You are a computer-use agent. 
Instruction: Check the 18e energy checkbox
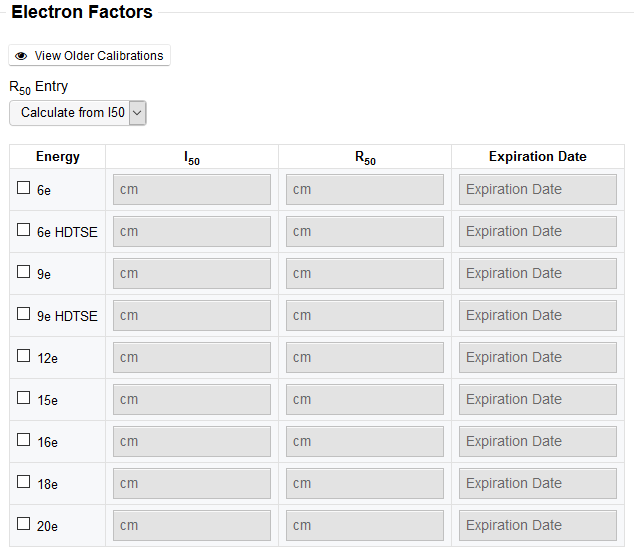tap(23, 482)
